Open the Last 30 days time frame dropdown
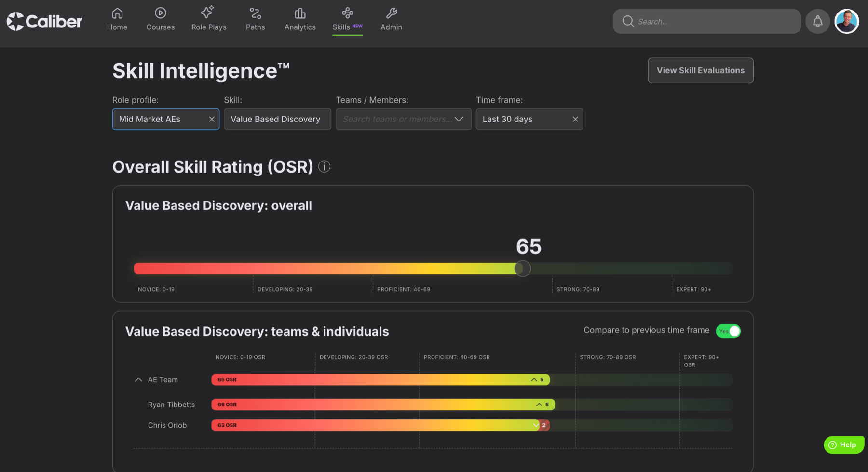This screenshot has height=472, width=868. coord(529,119)
